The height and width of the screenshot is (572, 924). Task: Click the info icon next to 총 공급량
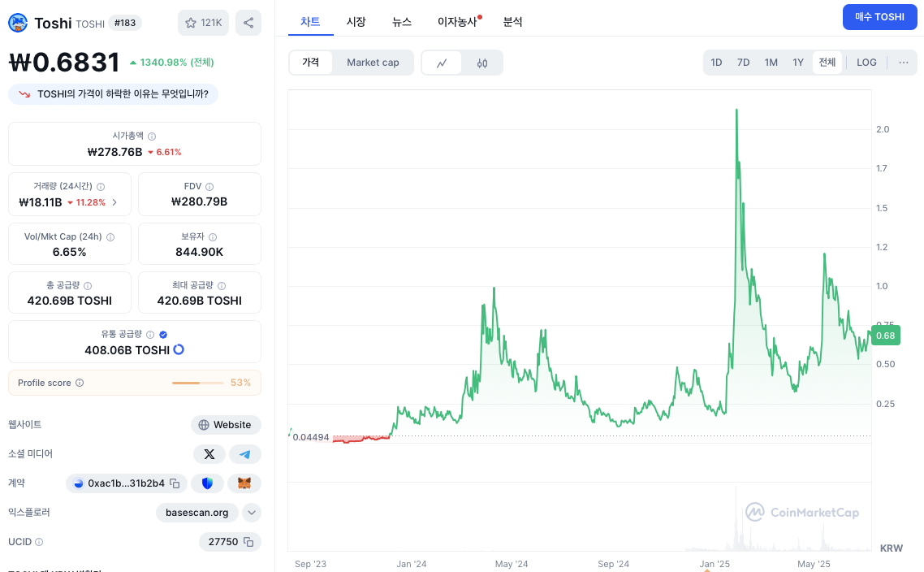88,285
